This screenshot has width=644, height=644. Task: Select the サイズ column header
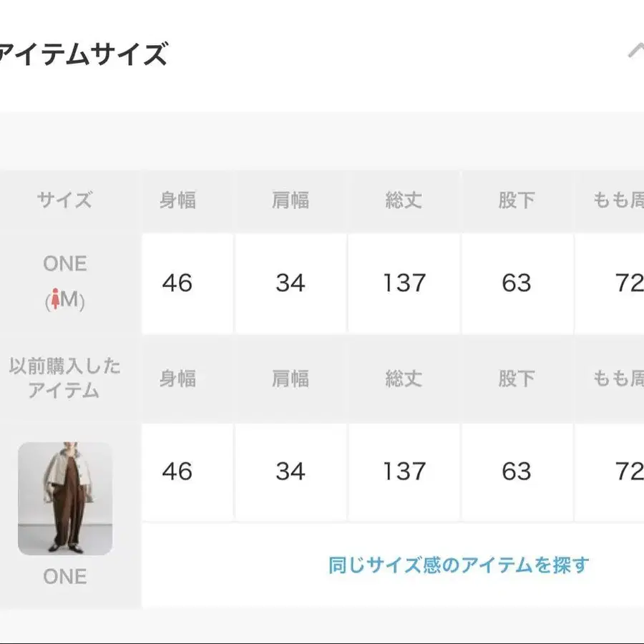pos(65,200)
